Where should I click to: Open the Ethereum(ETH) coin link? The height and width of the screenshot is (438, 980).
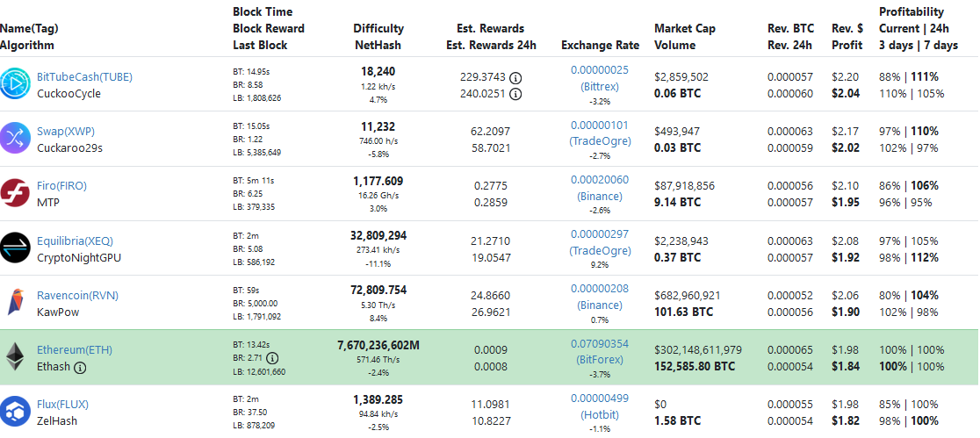click(x=75, y=349)
